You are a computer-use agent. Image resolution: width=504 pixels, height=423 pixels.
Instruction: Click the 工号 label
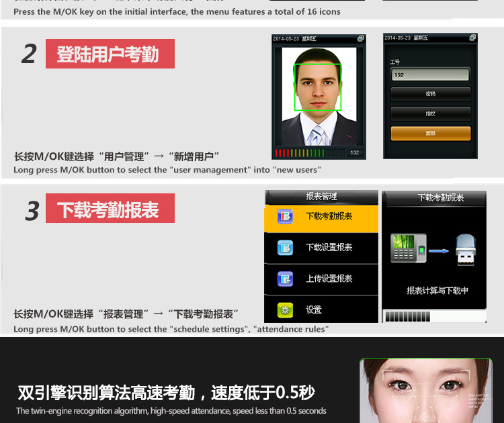coord(394,62)
